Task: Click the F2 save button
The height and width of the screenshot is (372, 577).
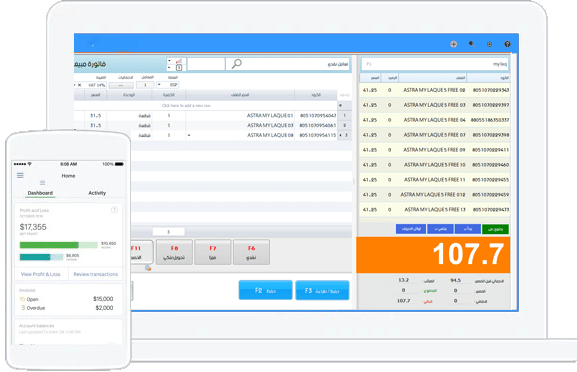Action: point(265,290)
